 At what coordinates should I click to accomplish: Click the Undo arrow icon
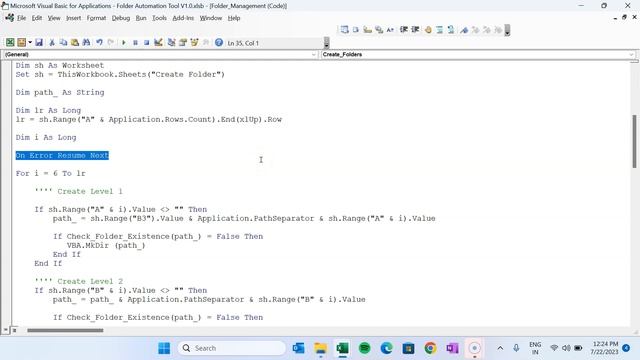click(99, 42)
